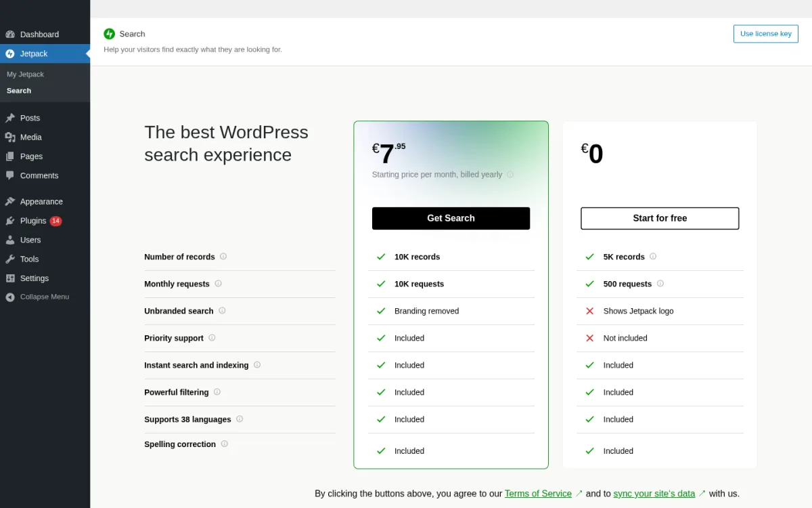Open the Pages menu
Screen dimensions: 812x508
tap(45, 156)
